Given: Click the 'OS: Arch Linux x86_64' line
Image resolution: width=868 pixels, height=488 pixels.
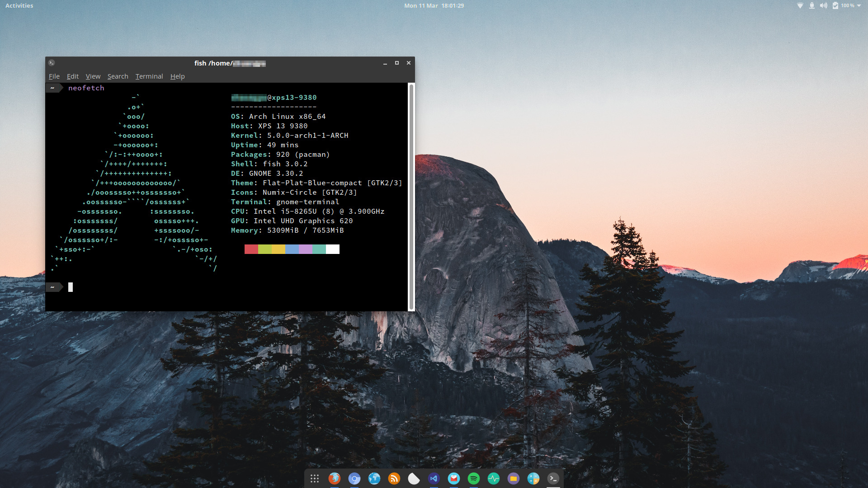Looking at the screenshot, I should 278,117.
